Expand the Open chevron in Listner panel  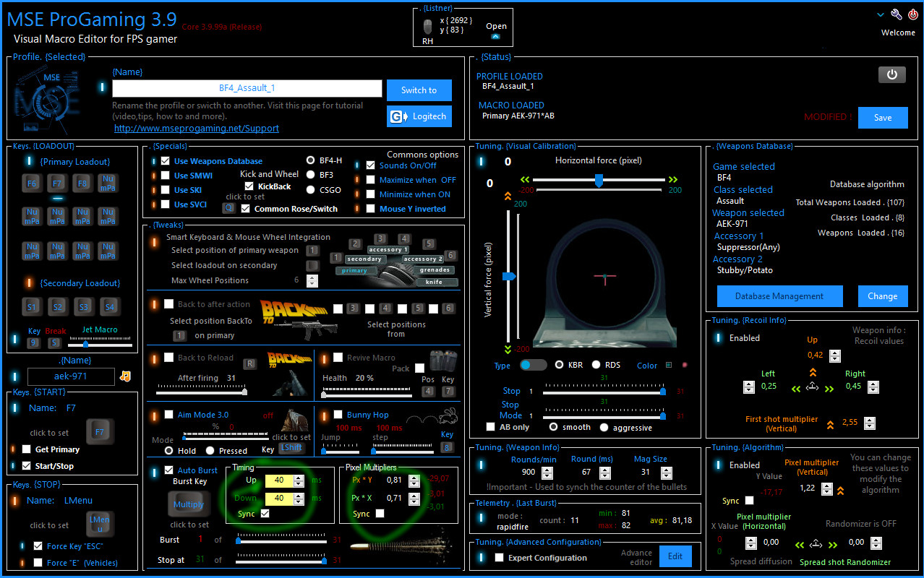point(495,36)
